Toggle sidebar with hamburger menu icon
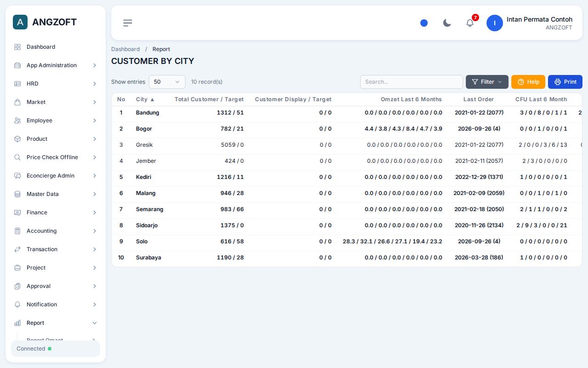This screenshot has height=368, width=588. click(x=128, y=23)
